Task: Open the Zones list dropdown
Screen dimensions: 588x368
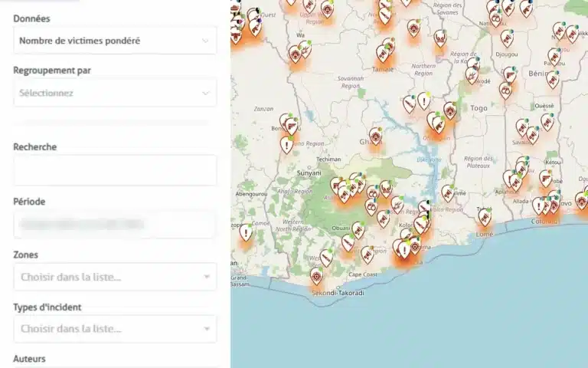Action: (115, 277)
